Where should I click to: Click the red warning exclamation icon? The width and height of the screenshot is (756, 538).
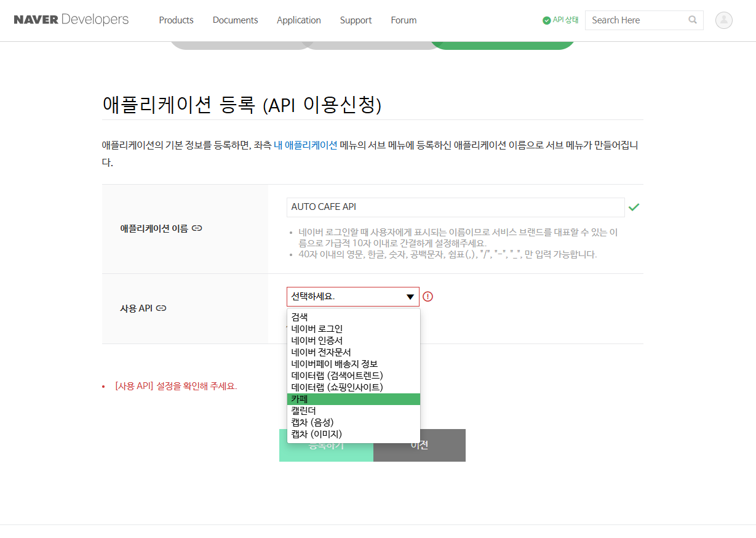tap(428, 297)
